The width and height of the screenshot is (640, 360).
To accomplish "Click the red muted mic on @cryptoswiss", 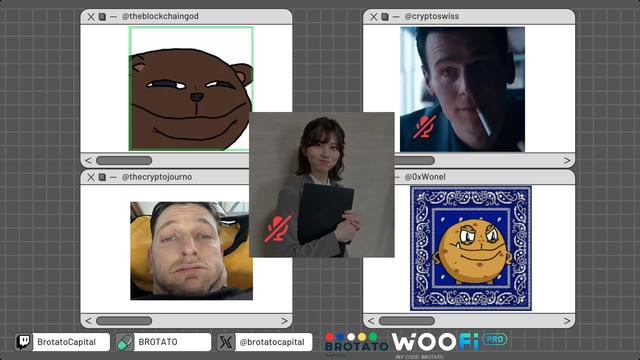I will tap(424, 127).
